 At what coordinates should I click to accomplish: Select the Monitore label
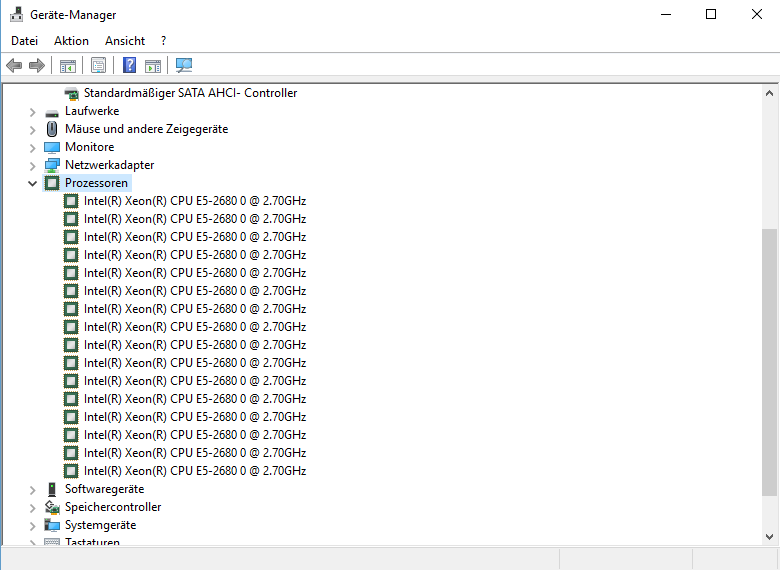(x=90, y=147)
